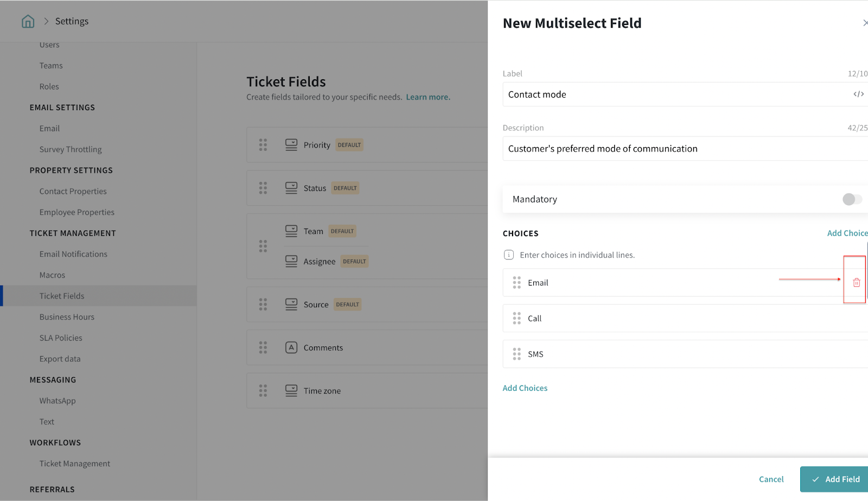
Task: Click the drag handle for Priority field
Action: (x=263, y=145)
